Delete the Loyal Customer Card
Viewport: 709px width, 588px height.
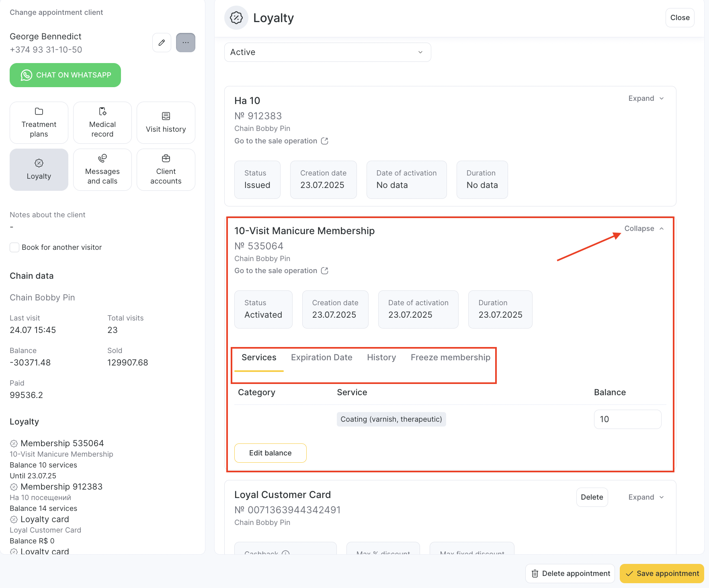click(592, 497)
